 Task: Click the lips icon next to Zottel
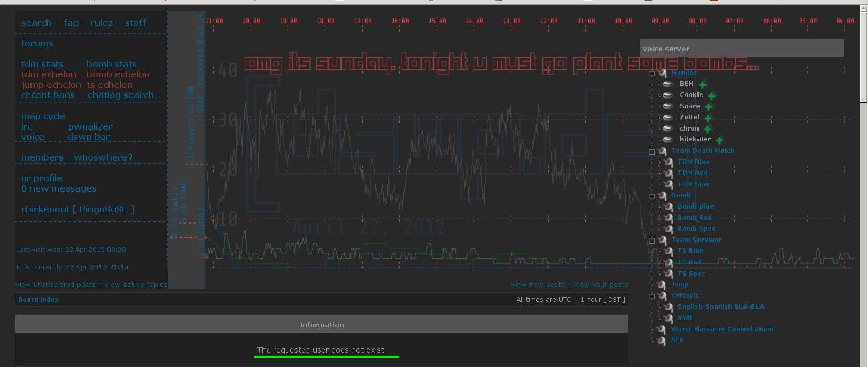(668, 117)
